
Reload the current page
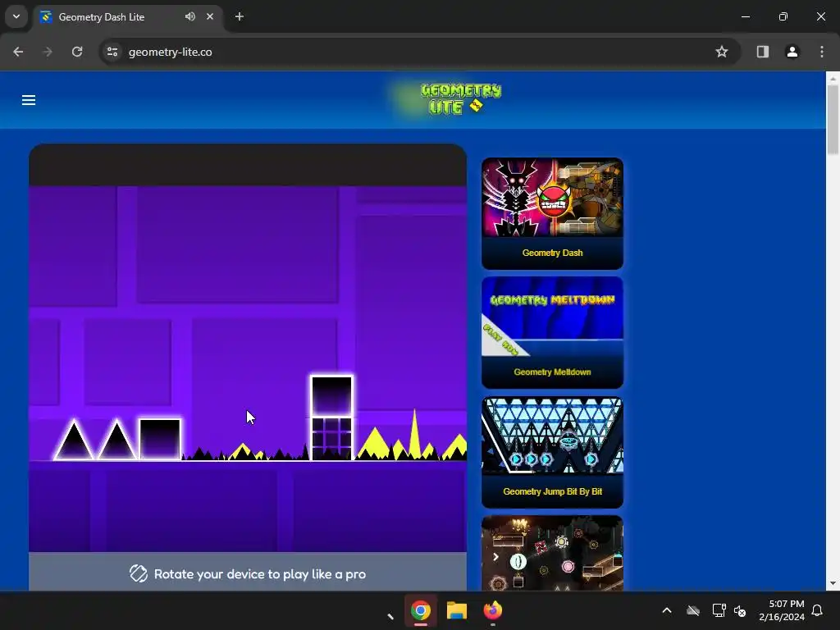(x=77, y=52)
